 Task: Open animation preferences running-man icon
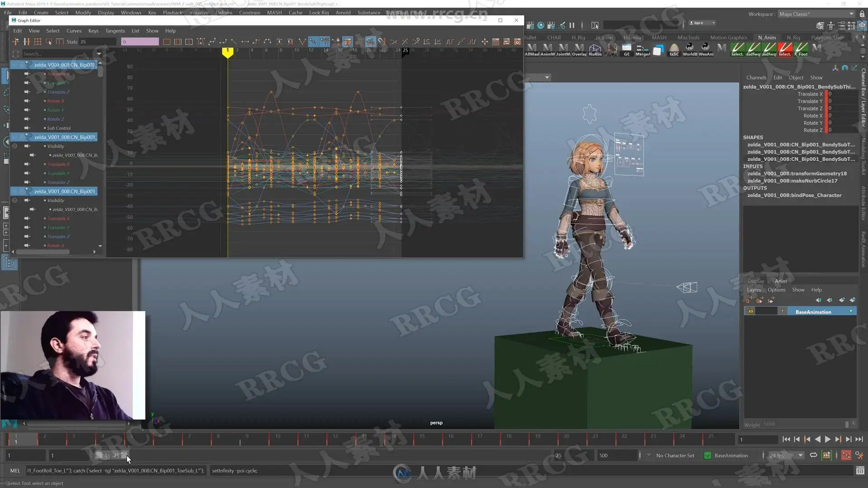tap(859, 455)
